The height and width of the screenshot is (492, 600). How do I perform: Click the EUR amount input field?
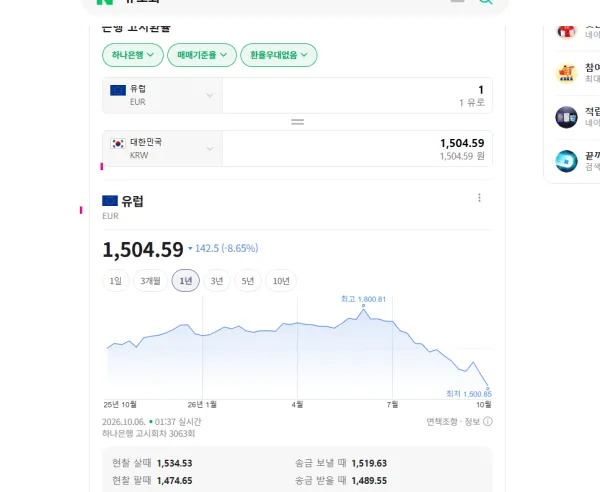pyautogui.click(x=357, y=95)
